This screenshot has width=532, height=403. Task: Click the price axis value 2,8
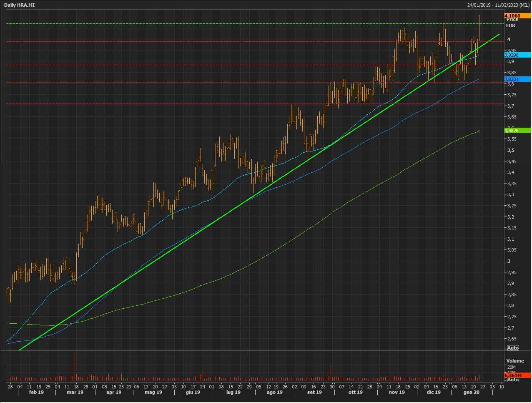510,305
